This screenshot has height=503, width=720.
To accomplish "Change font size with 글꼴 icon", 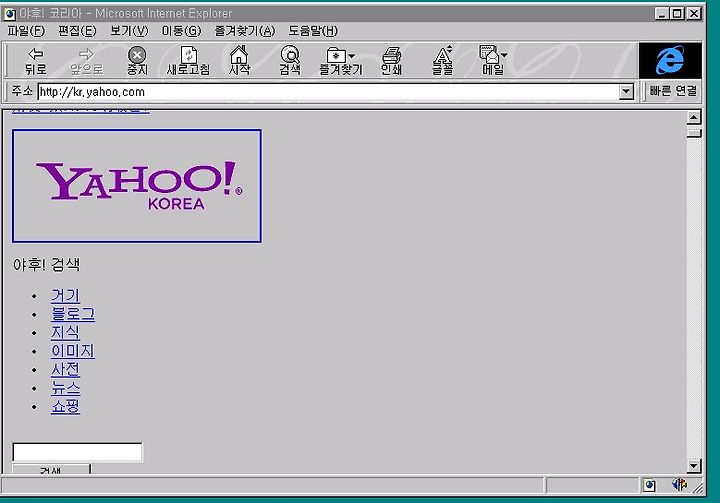I will [x=442, y=61].
